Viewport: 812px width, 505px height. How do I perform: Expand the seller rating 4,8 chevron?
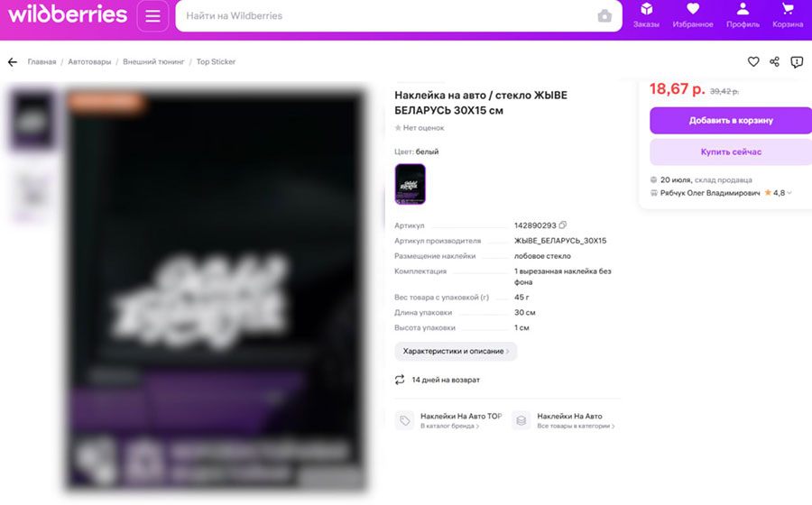pyautogui.click(x=789, y=193)
